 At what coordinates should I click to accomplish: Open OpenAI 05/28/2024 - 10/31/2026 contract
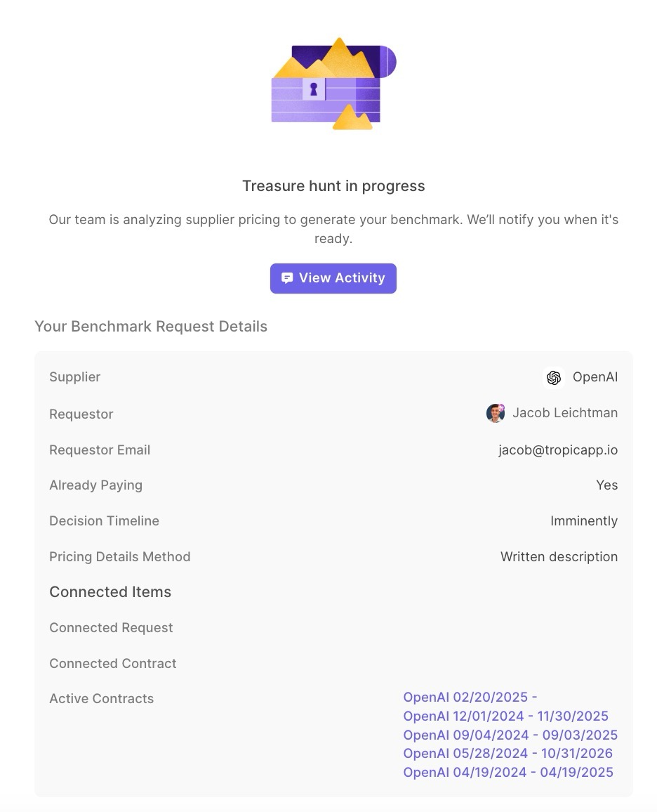(x=508, y=754)
